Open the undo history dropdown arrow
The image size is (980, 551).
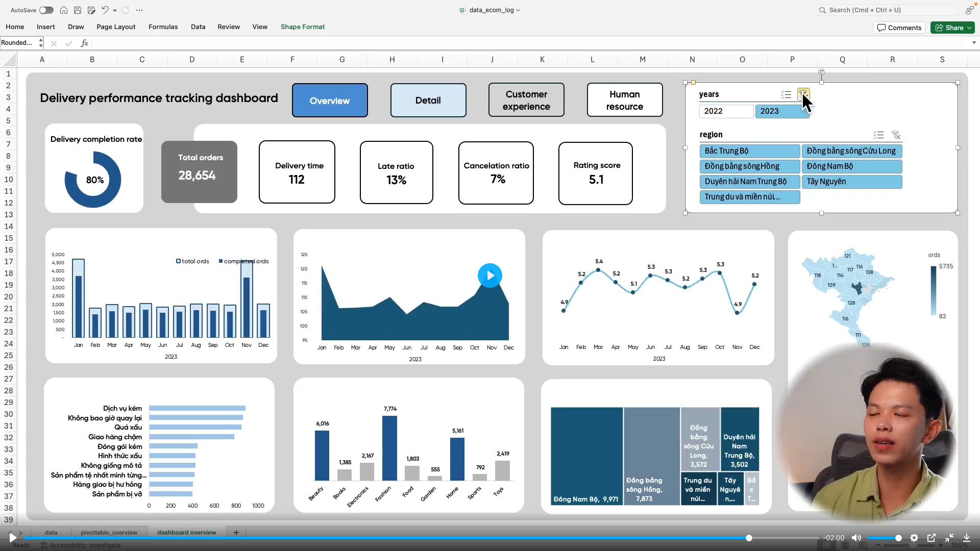115,10
